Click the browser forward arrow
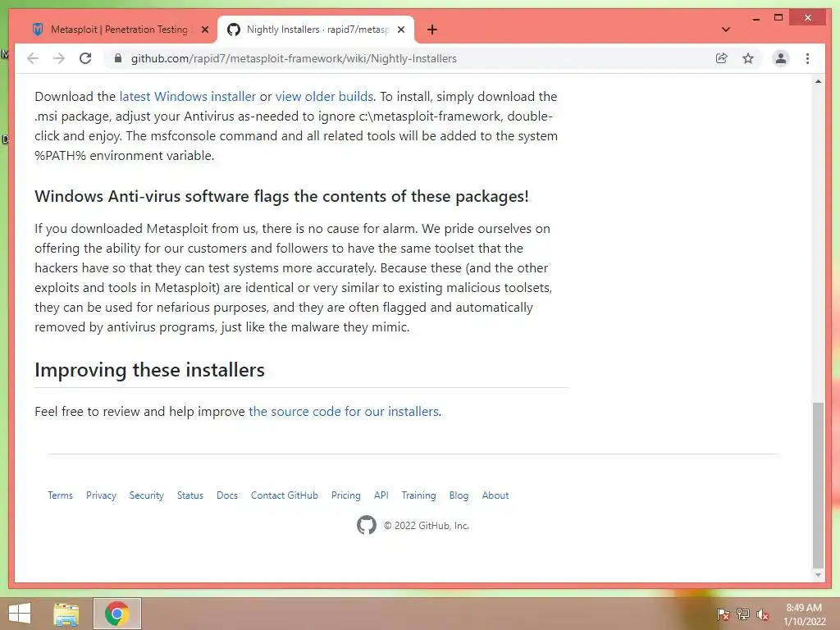 point(59,58)
